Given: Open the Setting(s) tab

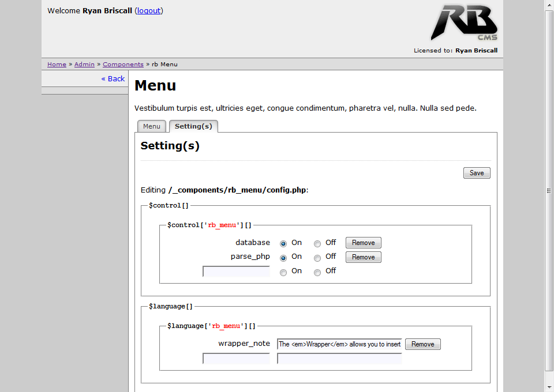Looking at the screenshot, I should click(x=193, y=126).
